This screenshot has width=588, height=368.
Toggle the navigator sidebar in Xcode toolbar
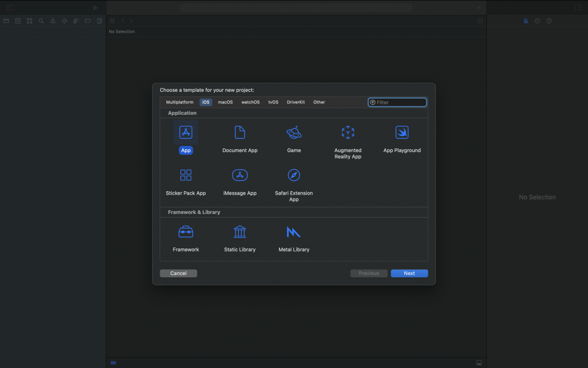pos(10,7)
